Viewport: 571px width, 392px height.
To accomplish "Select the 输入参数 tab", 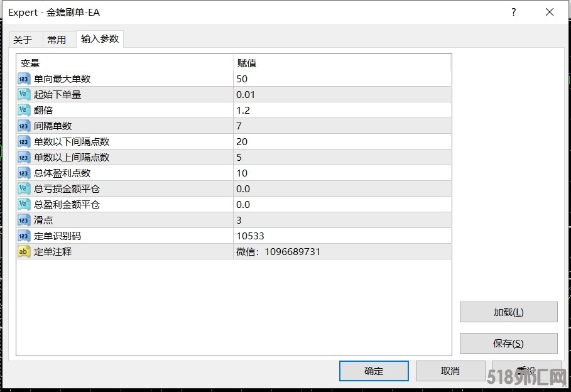I will tap(100, 38).
